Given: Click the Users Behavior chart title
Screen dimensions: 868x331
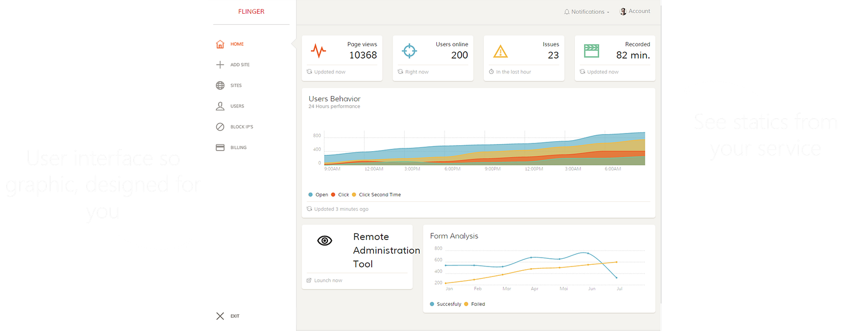Looking at the screenshot, I should point(335,99).
